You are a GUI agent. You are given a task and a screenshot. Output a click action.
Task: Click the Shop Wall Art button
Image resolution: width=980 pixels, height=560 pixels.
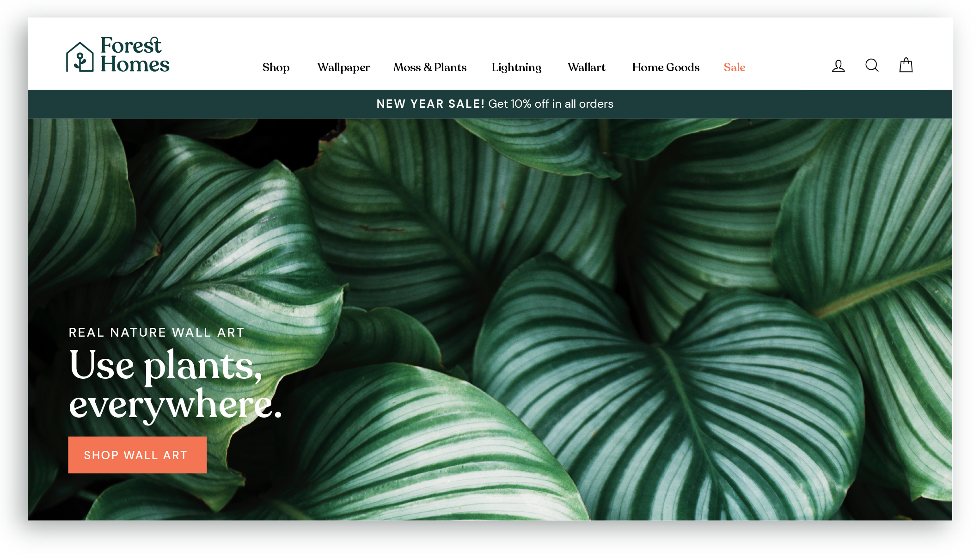tap(137, 455)
